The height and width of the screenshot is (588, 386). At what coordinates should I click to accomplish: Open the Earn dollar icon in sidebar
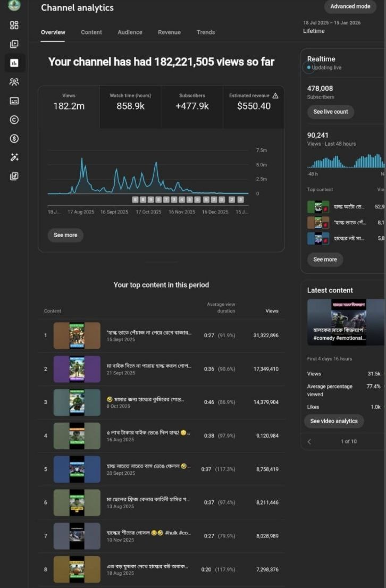tap(14, 138)
